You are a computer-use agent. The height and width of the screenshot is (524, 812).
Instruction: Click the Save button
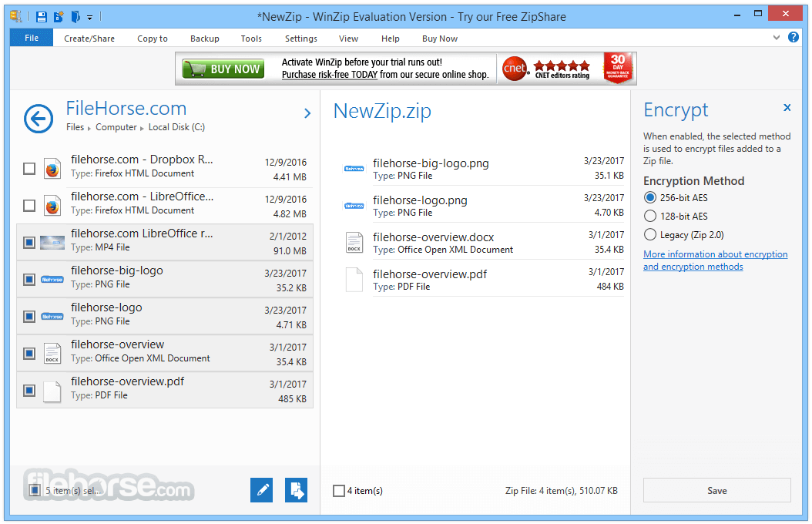pyautogui.click(x=716, y=490)
